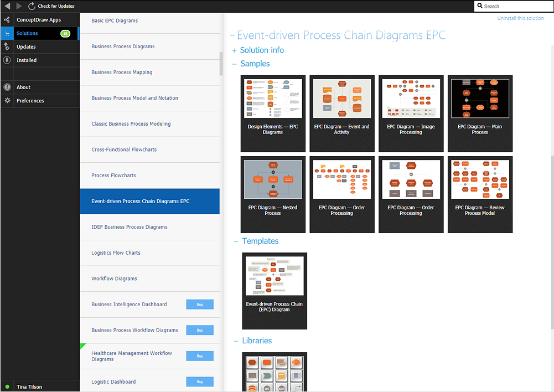Buy Business Intelligence Dashboard
554x392 pixels.
pos(200,305)
